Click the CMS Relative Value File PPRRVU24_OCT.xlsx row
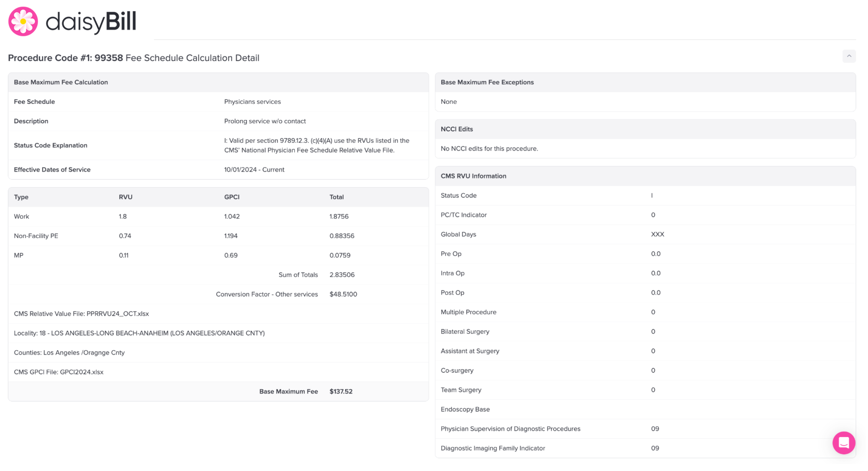 coord(81,313)
